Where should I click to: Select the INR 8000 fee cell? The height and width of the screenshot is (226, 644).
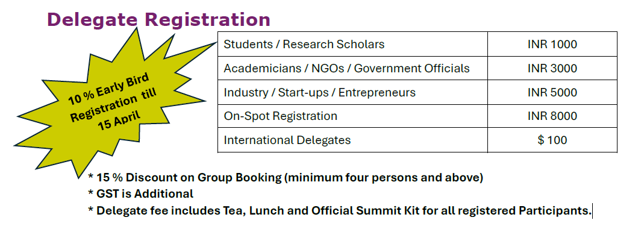(x=552, y=116)
